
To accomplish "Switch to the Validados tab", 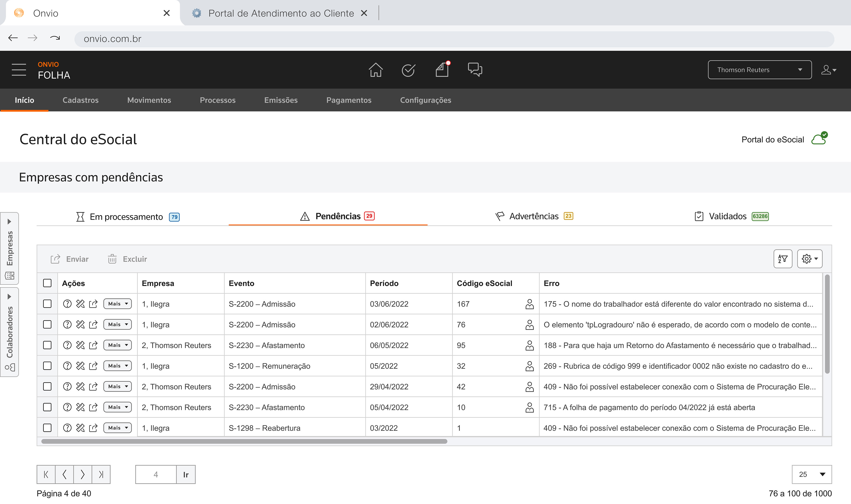I will tap(732, 216).
